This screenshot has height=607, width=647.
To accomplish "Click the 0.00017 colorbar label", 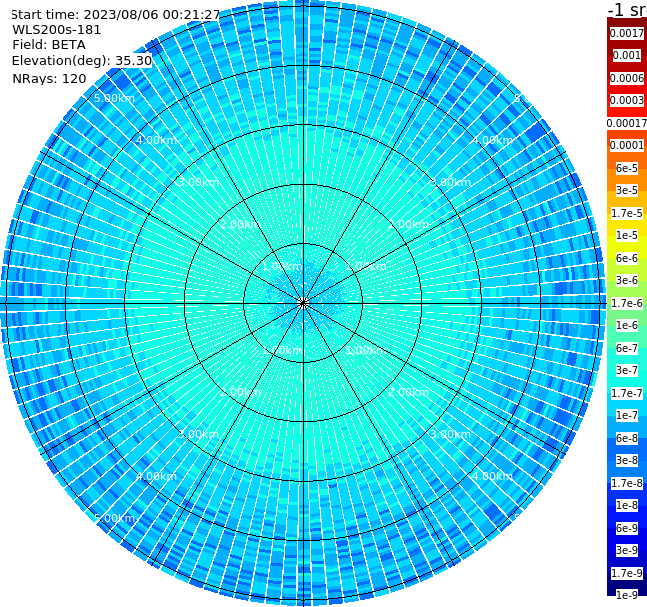I will click(627, 123).
